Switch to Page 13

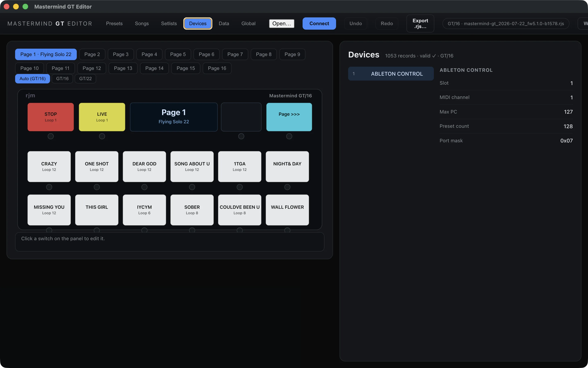point(123,68)
